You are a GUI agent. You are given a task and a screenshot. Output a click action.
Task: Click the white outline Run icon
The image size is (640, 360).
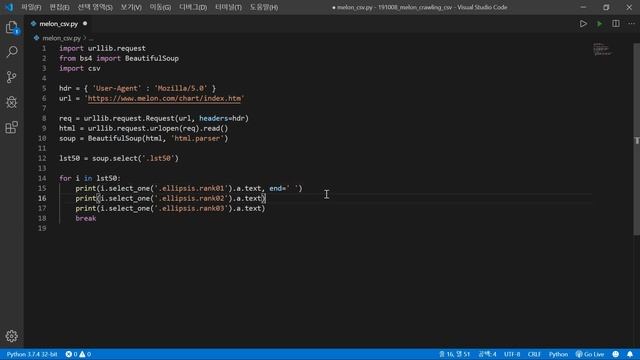tap(583, 24)
